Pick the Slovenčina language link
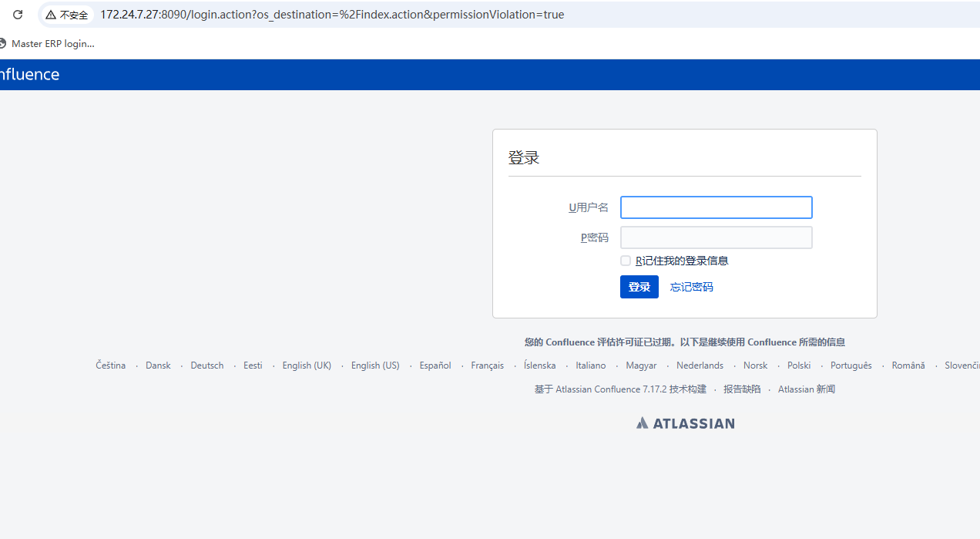The width and height of the screenshot is (980, 539). click(x=962, y=366)
